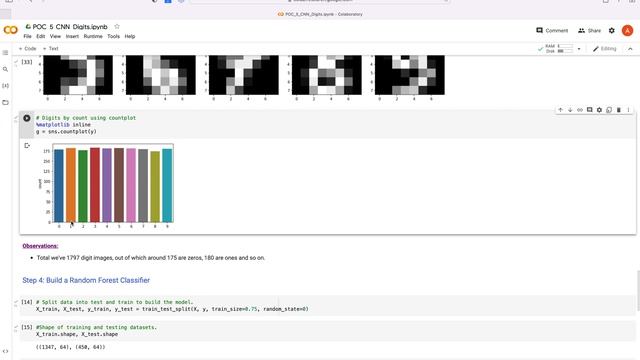Open code snippets sidebar icon
Image resolution: width=640 pixels, height=360 pixels.
(5, 351)
